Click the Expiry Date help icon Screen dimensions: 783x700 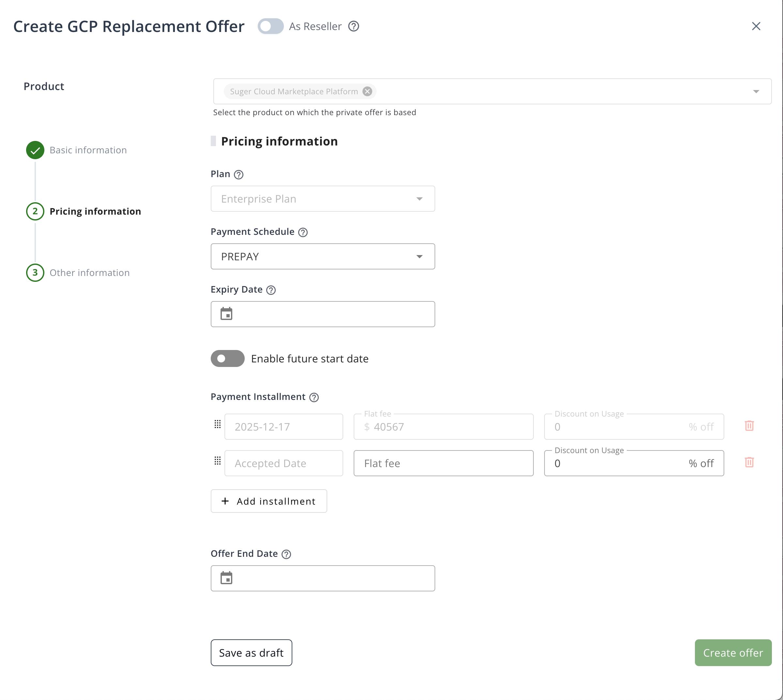271,290
